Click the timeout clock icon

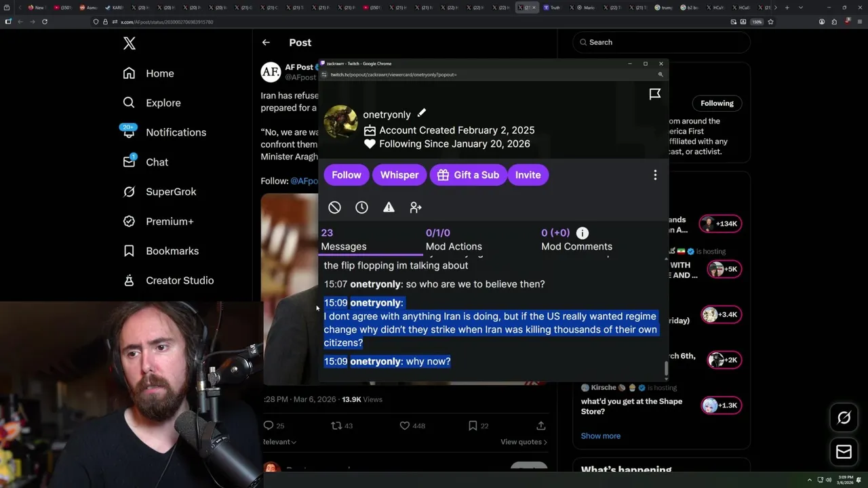pyautogui.click(x=361, y=207)
